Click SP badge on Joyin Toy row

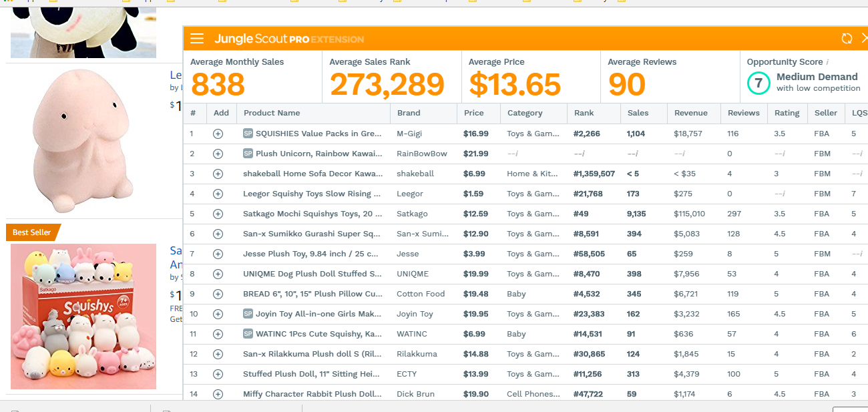(x=248, y=314)
